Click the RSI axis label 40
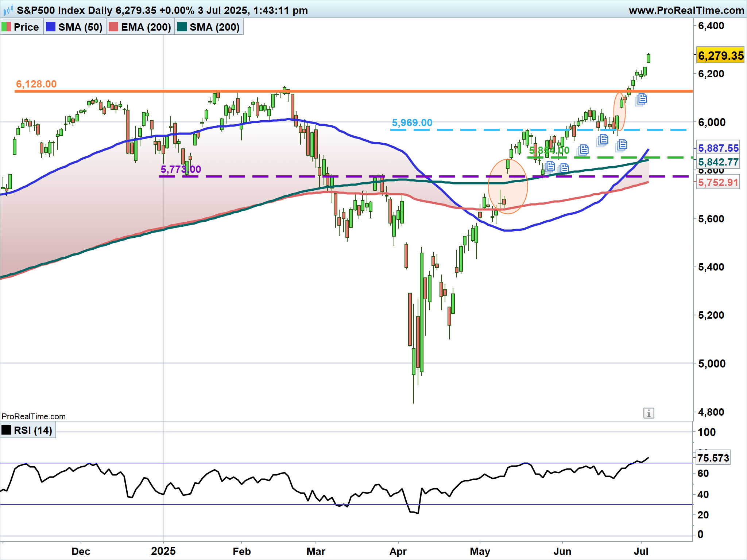The image size is (747, 560). point(703,494)
